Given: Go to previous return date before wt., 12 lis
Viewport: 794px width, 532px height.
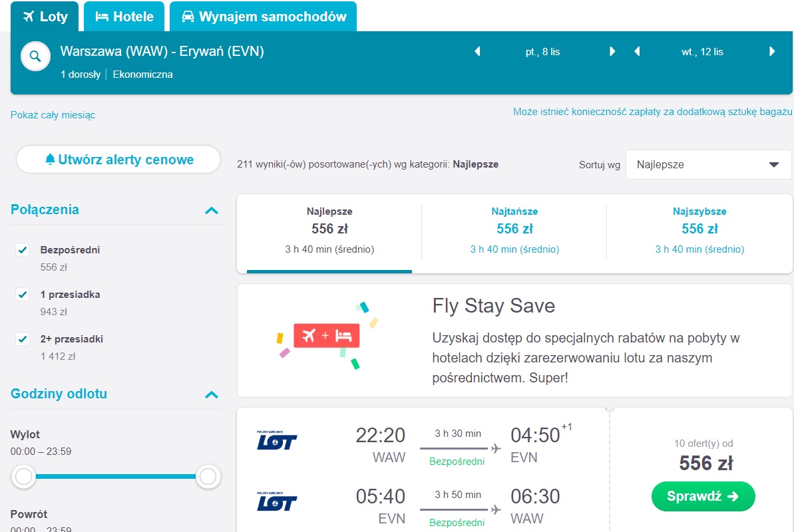Looking at the screenshot, I should click(x=637, y=51).
